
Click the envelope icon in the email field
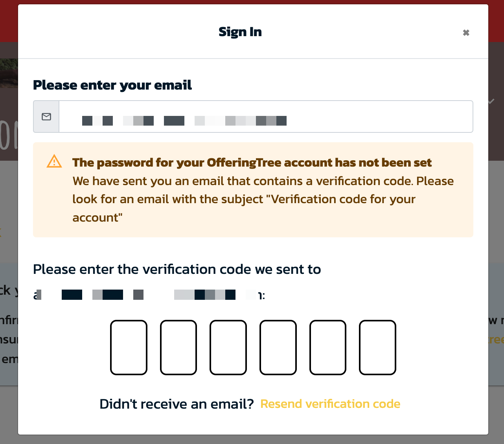pos(46,116)
